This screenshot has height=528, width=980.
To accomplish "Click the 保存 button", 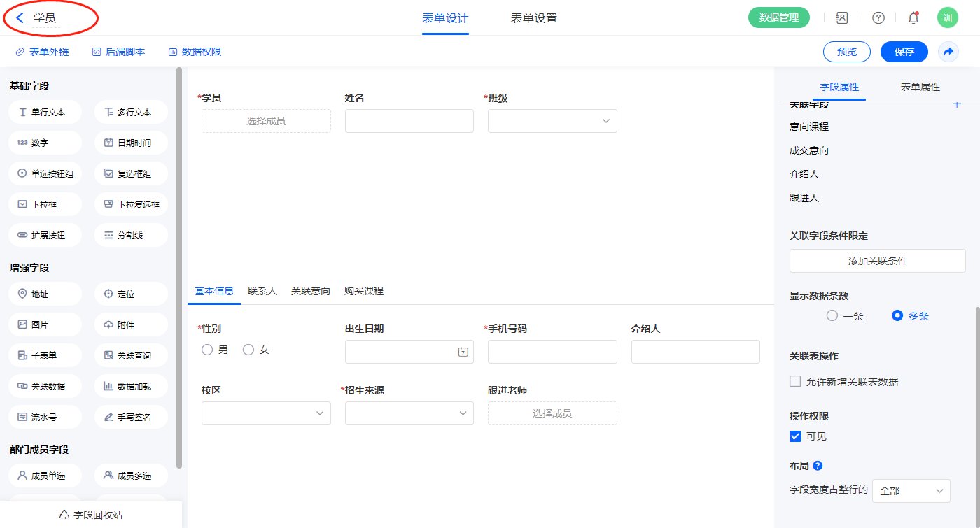I will click(904, 52).
